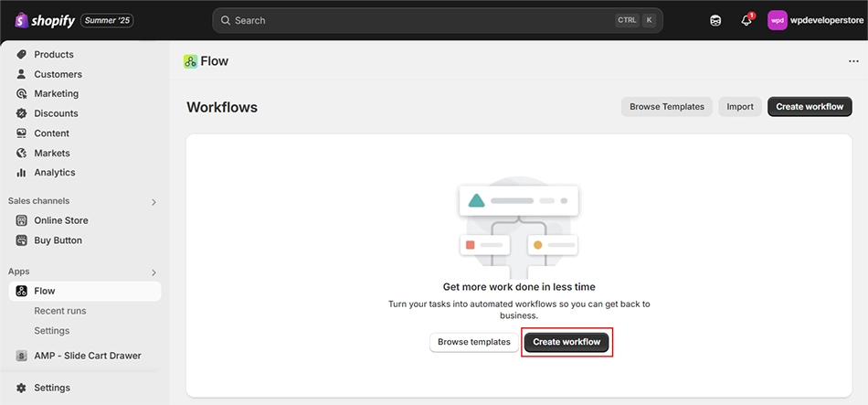
Task: Click the Products tag icon in the sidebar
Action: [22, 54]
